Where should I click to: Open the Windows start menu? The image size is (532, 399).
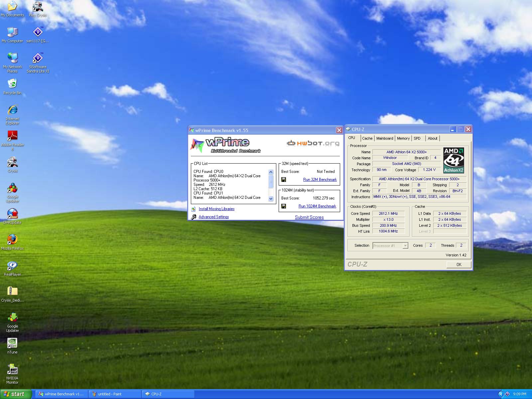tap(16, 394)
